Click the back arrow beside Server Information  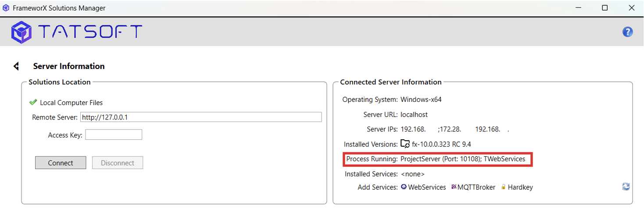pyautogui.click(x=16, y=66)
